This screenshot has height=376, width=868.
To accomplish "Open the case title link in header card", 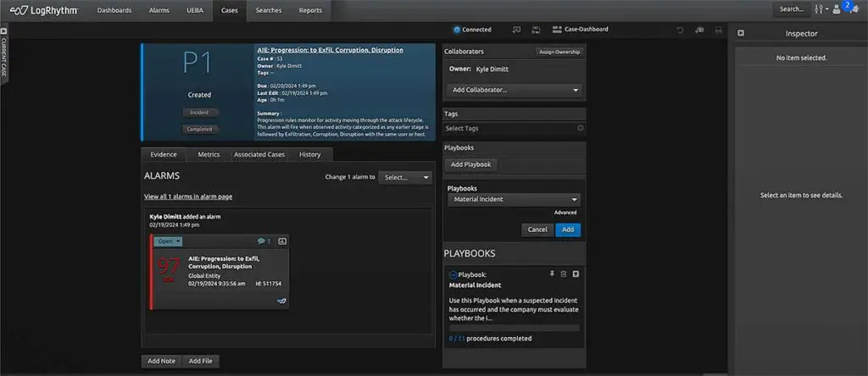I will [330, 50].
